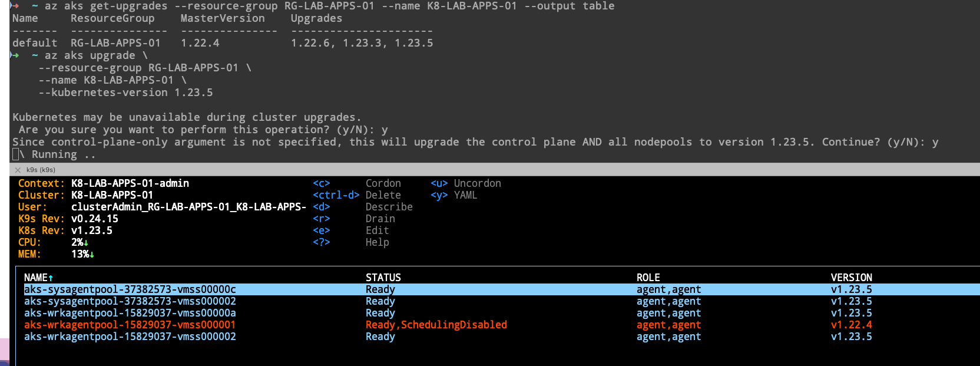Viewport: 980px width, 366px height.
Task: Click the Upgrades column heading
Action: [x=316, y=18]
